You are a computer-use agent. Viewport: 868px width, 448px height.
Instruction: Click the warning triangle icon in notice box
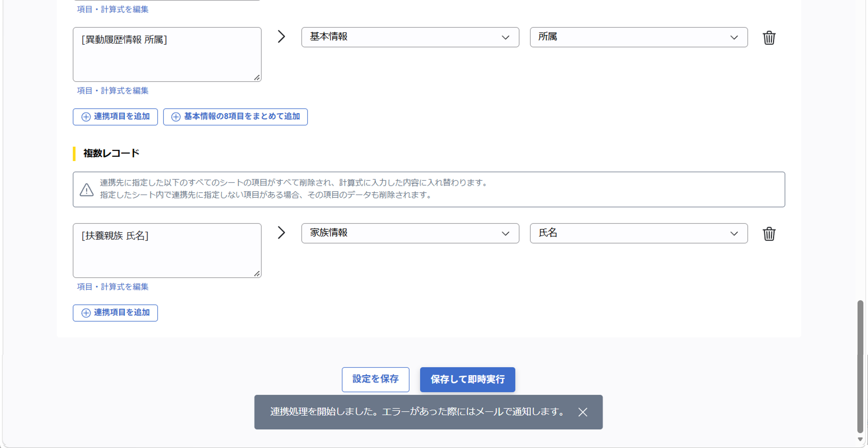click(87, 190)
